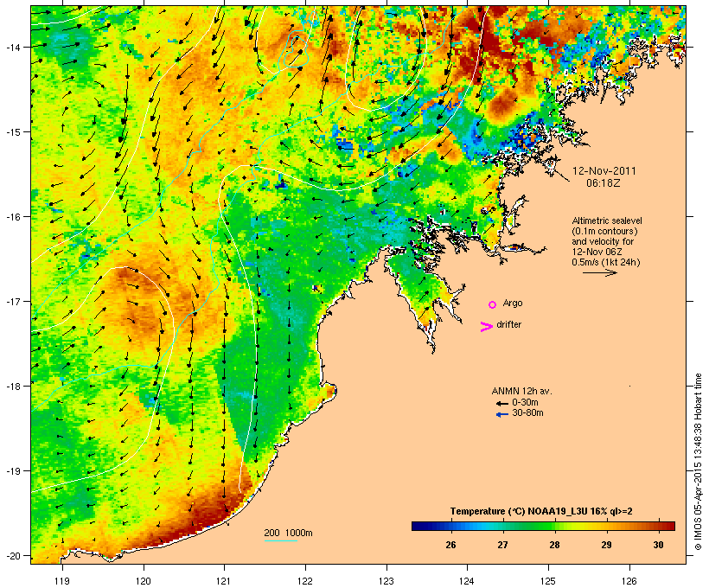Viewport: 709px width, 588px height.
Task: Click the text 0.5m/s (1kt 24h)
Action: pyautogui.click(x=606, y=262)
